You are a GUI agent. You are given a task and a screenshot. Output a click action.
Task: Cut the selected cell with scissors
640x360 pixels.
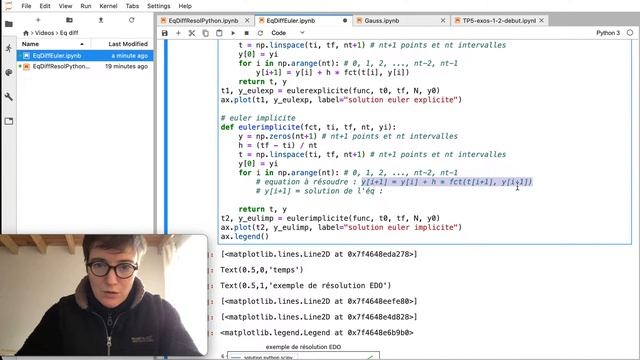coord(192,33)
